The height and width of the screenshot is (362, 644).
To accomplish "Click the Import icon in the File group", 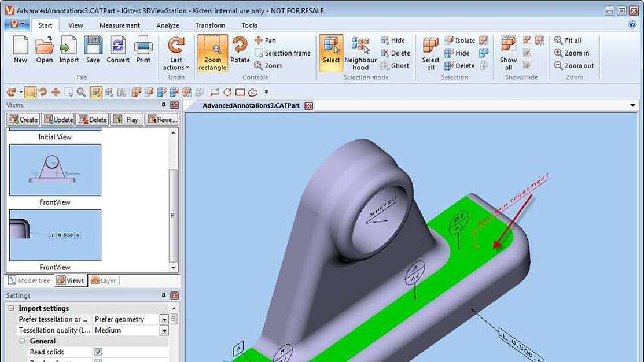I will pos(69,50).
